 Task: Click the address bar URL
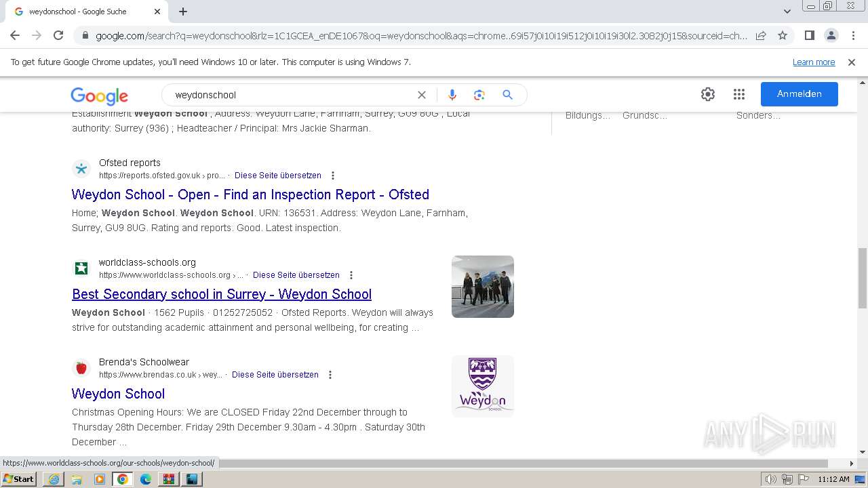[x=421, y=36]
